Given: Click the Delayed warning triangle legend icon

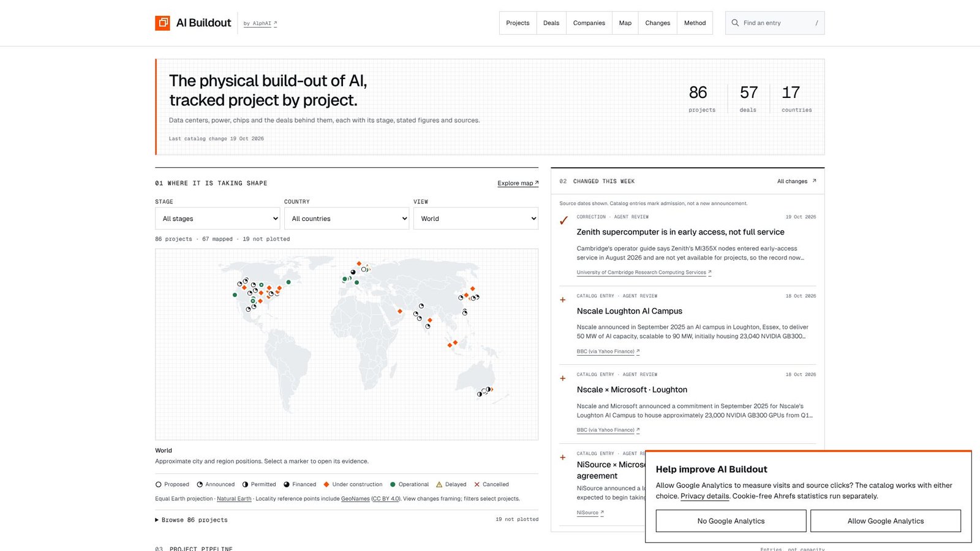Looking at the screenshot, I should [x=439, y=484].
